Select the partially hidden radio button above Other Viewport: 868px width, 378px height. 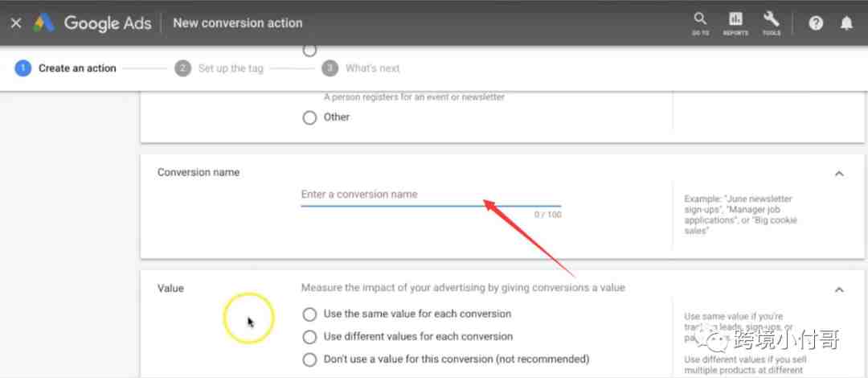(309, 51)
